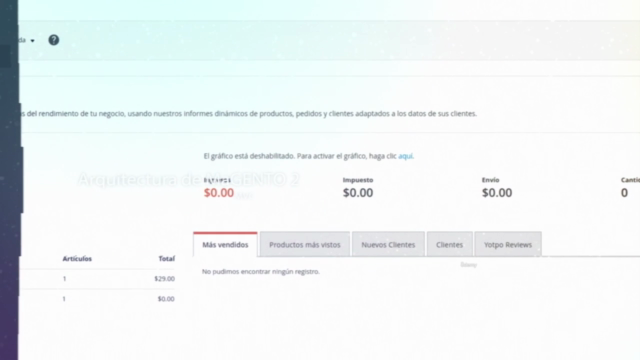Click the $0.00 value under Impuesto
640x360 pixels.
(x=358, y=193)
